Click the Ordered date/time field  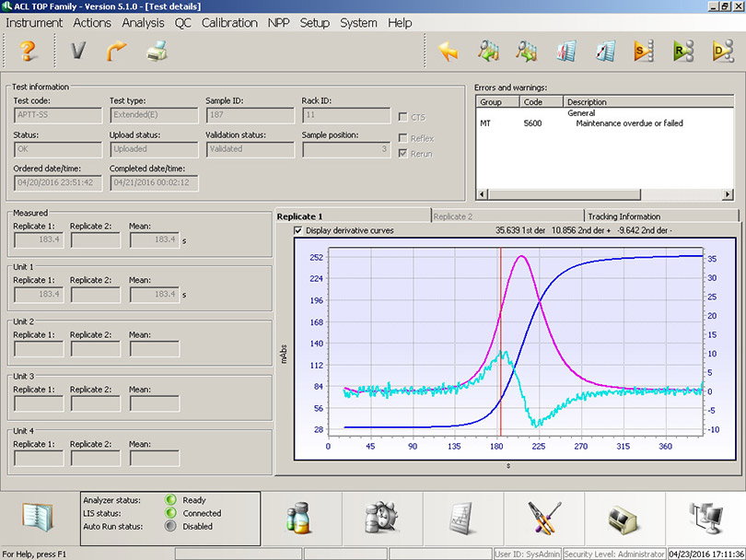(58, 183)
